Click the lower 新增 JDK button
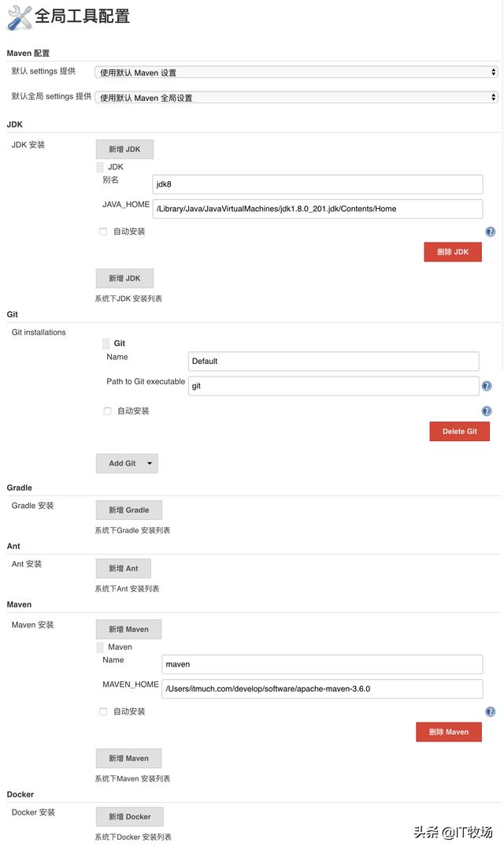The image size is (504, 850). pos(124,278)
